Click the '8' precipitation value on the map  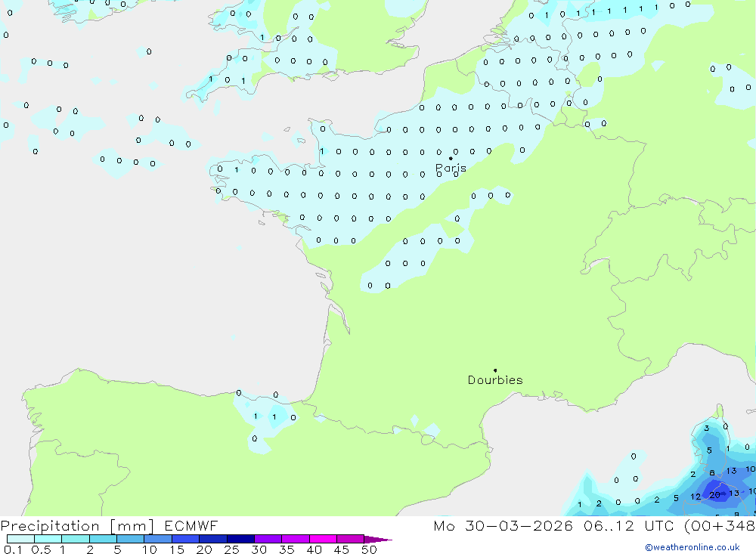click(x=712, y=472)
